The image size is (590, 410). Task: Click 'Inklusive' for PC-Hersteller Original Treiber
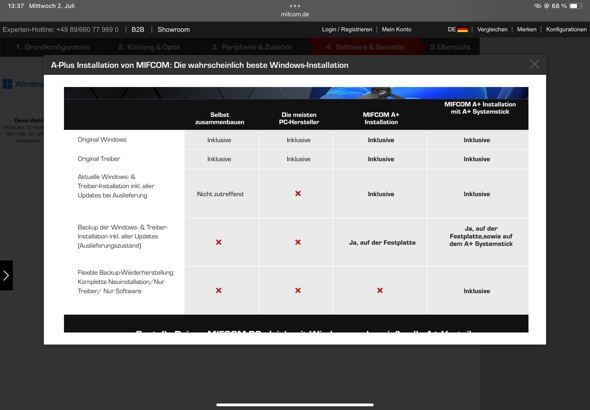coord(298,159)
